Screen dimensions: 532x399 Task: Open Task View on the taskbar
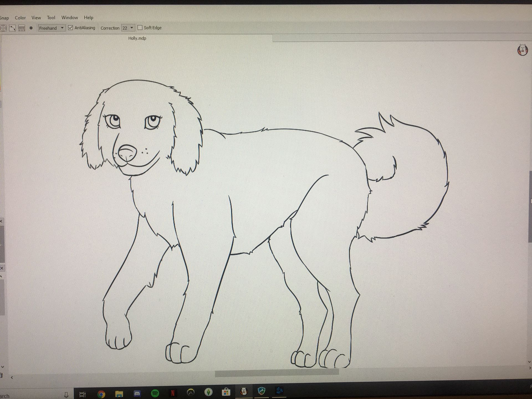pos(83,394)
